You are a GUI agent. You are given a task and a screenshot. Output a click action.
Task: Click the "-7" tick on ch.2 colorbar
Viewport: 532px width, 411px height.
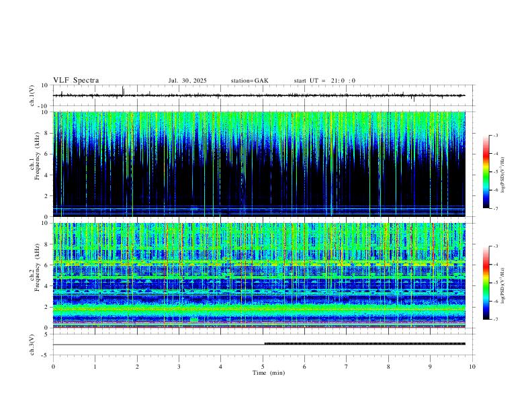point(495,319)
